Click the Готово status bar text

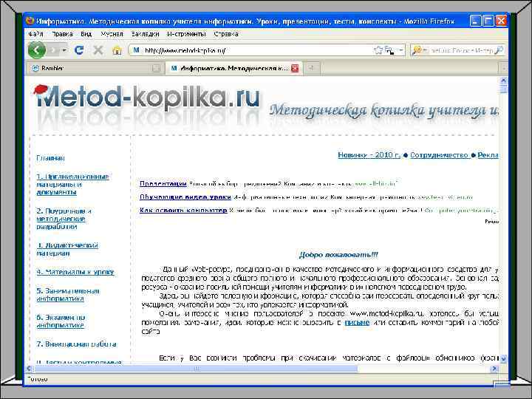[x=38, y=379]
